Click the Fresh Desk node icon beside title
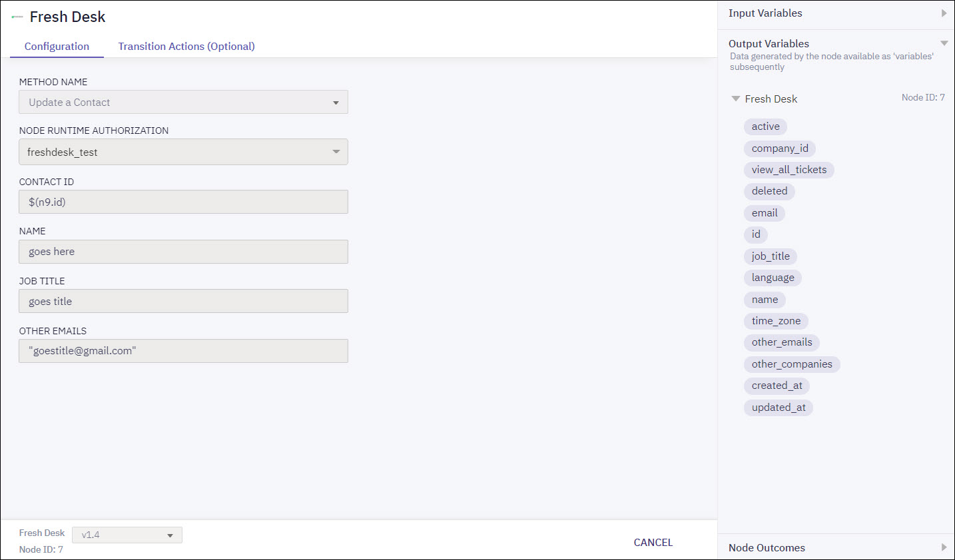This screenshot has height=560, width=955. coord(17,17)
